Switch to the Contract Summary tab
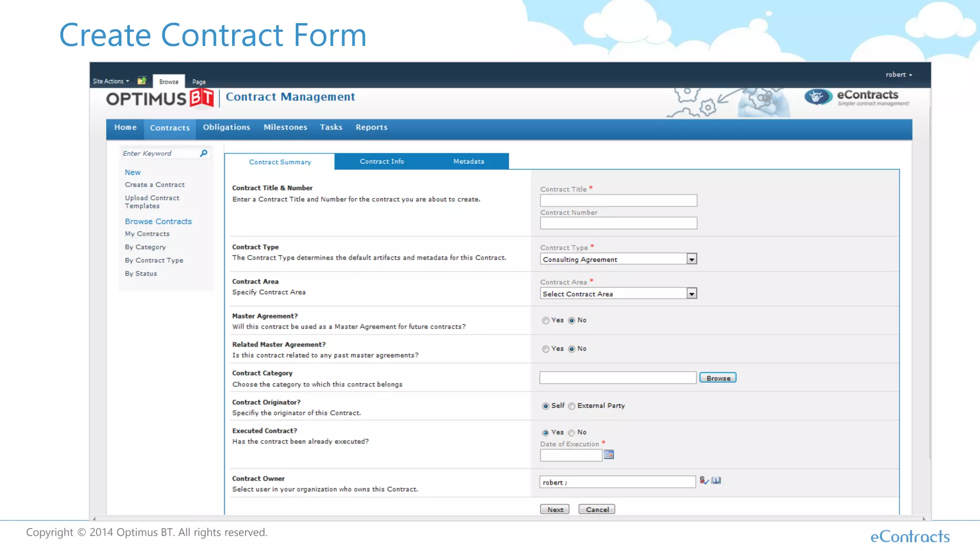The height and width of the screenshot is (551, 980). tap(280, 162)
